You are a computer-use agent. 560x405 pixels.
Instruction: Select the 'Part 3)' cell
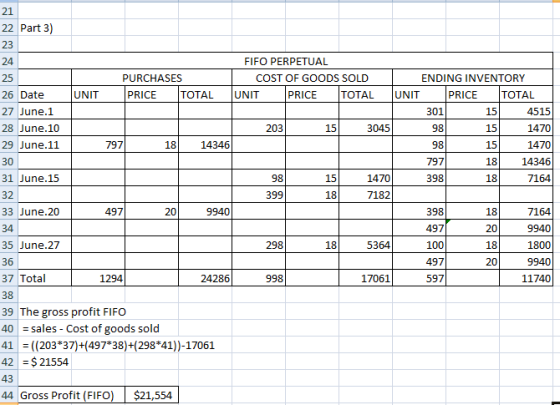pyautogui.click(x=44, y=28)
